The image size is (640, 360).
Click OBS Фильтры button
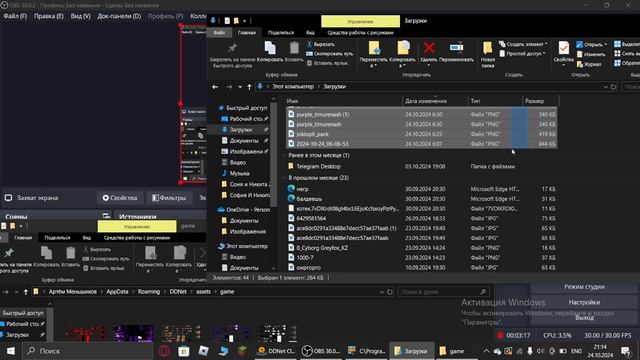(169, 198)
